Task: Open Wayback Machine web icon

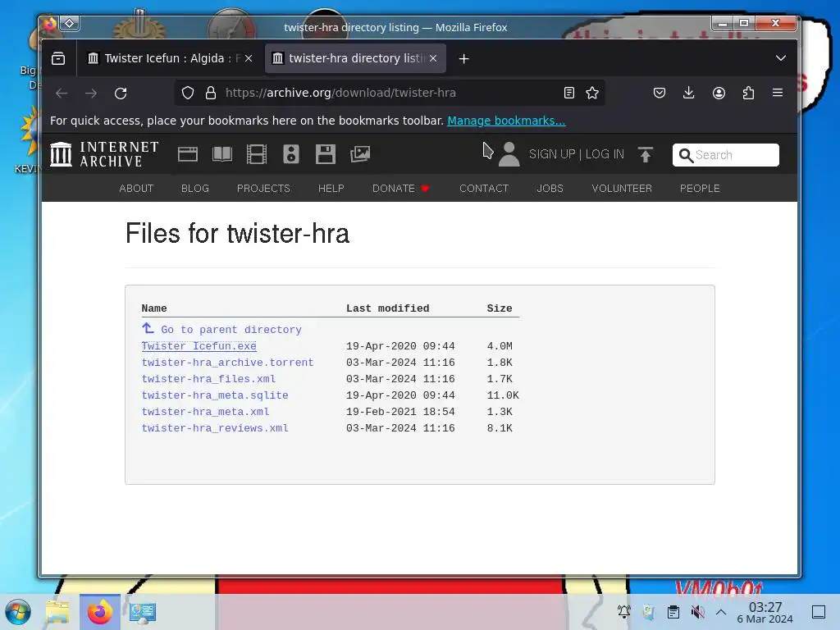Action: click(188, 154)
